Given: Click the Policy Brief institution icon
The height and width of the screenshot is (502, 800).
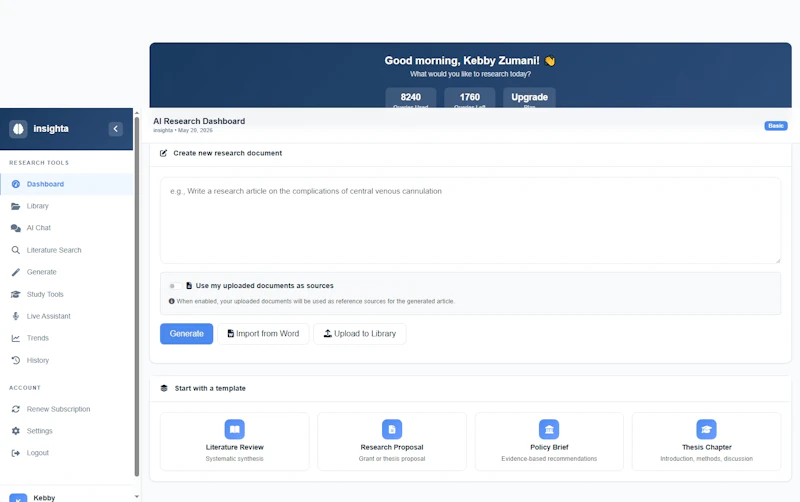Looking at the screenshot, I should [x=549, y=429].
